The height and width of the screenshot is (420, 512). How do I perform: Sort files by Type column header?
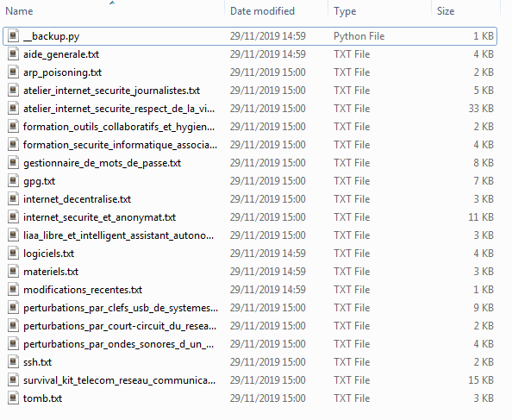click(x=345, y=11)
